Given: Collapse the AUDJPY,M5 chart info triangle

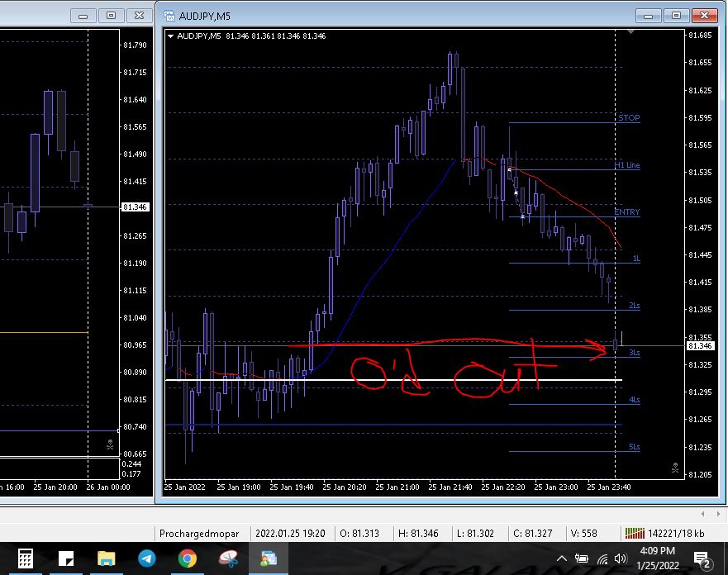Looking at the screenshot, I should click(170, 36).
